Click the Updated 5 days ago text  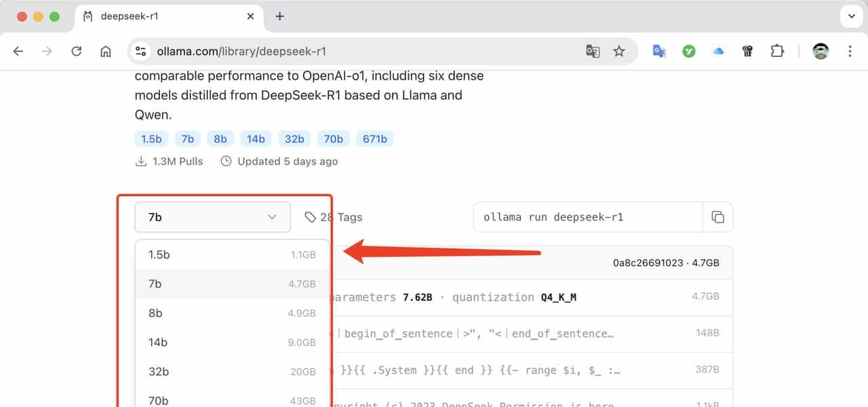[288, 161]
